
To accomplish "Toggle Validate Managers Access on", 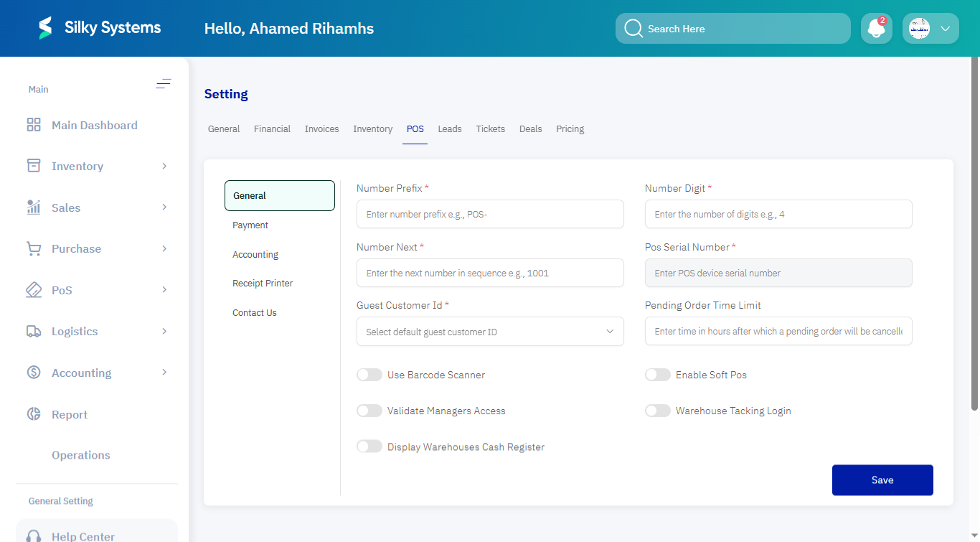I will click(x=369, y=410).
